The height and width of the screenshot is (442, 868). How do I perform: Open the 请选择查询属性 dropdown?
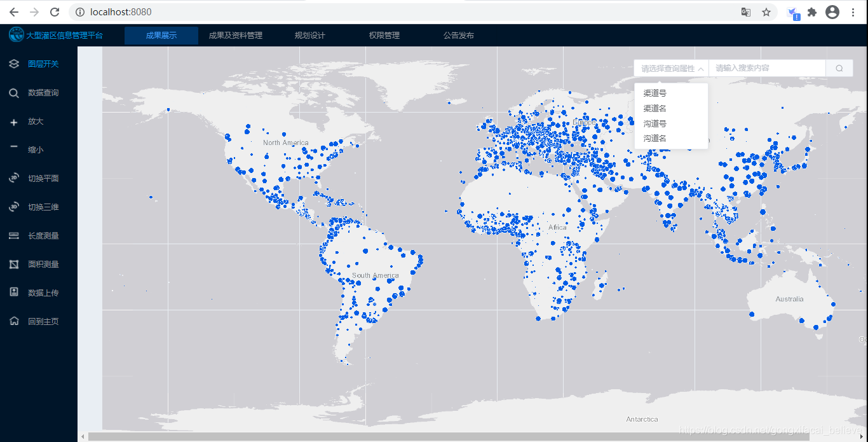point(672,68)
